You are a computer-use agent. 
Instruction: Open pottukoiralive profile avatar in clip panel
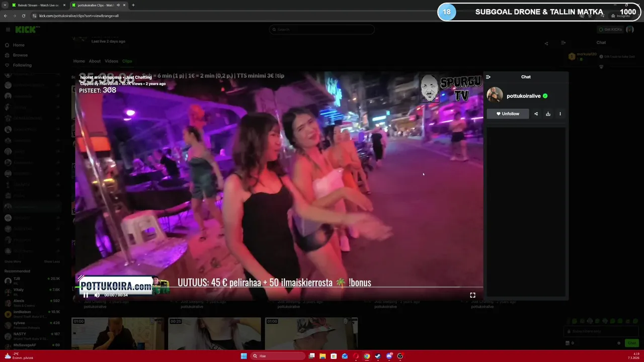pos(495,95)
